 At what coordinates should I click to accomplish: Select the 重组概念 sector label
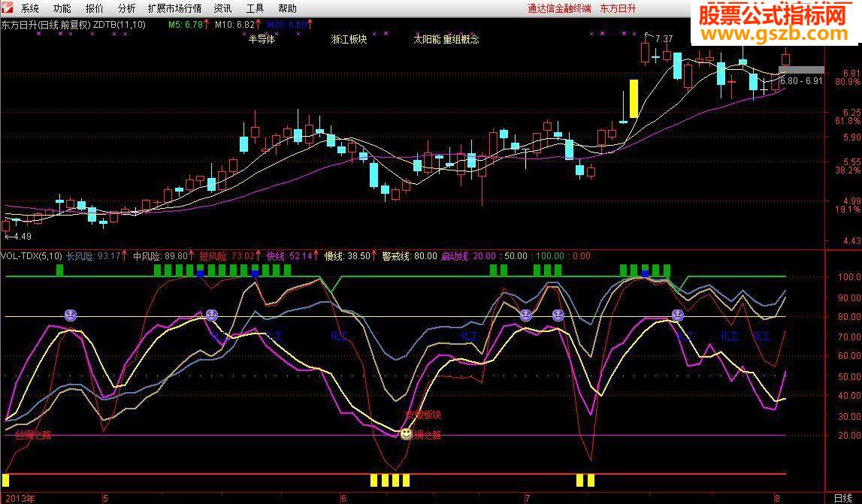pyautogui.click(x=461, y=40)
